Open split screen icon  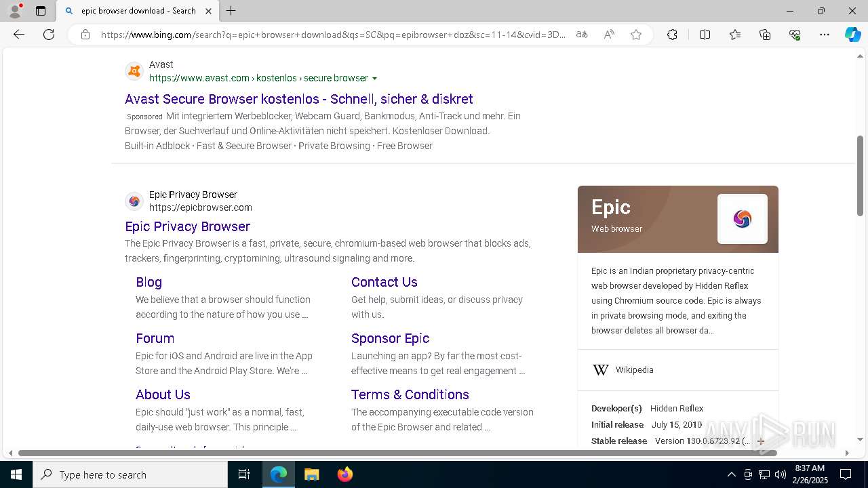[x=705, y=35]
